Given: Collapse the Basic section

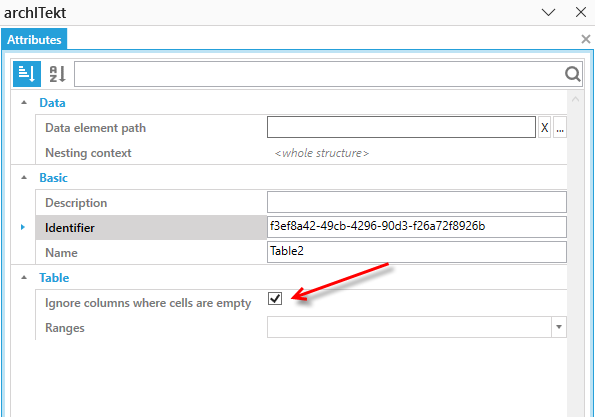Looking at the screenshot, I should tap(24, 178).
